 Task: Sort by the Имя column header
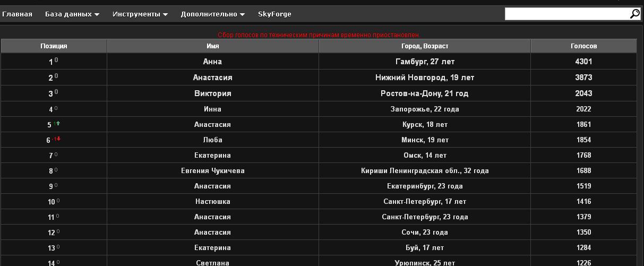(212, 46)
